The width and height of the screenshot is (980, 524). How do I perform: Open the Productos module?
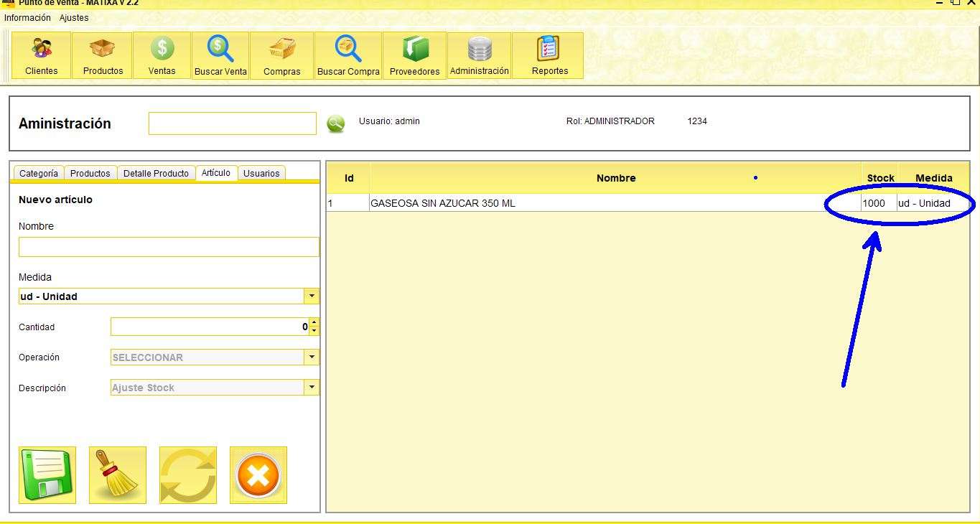click(102, 55)
